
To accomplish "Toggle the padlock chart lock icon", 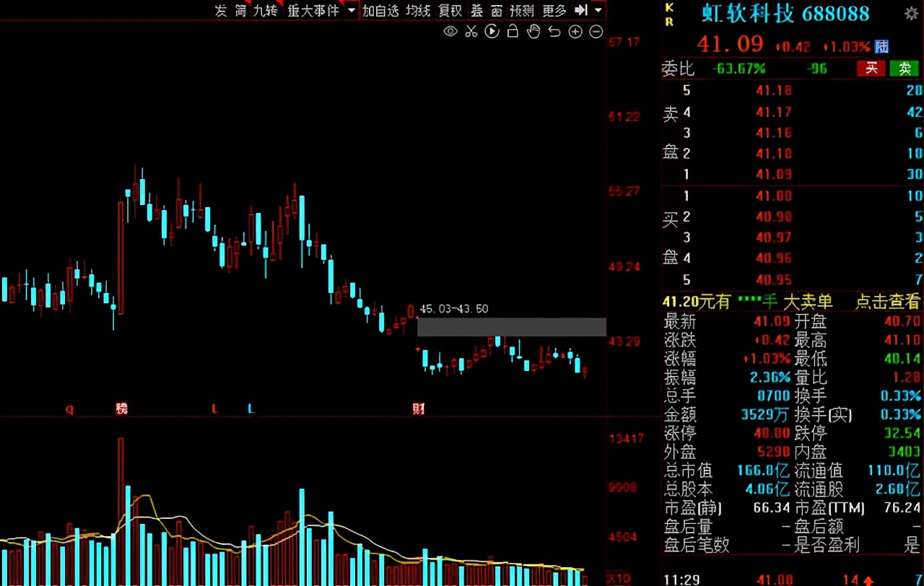I will pos(513,31).
